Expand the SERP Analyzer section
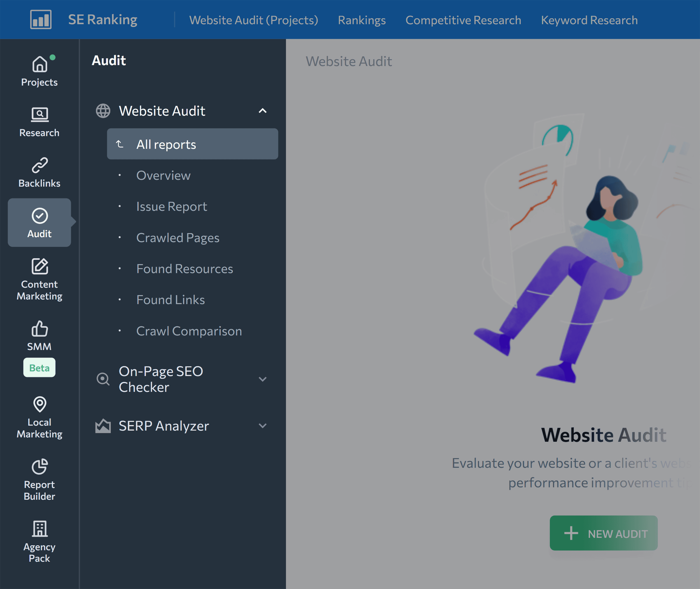The width and height of the screenshot is (700, 589). 263,426
